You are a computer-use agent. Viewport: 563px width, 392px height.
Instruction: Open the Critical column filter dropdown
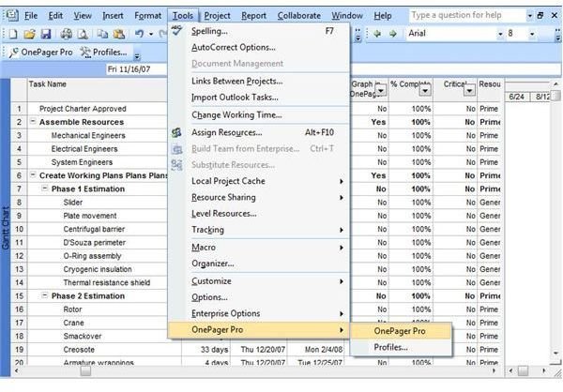[469, 90]
